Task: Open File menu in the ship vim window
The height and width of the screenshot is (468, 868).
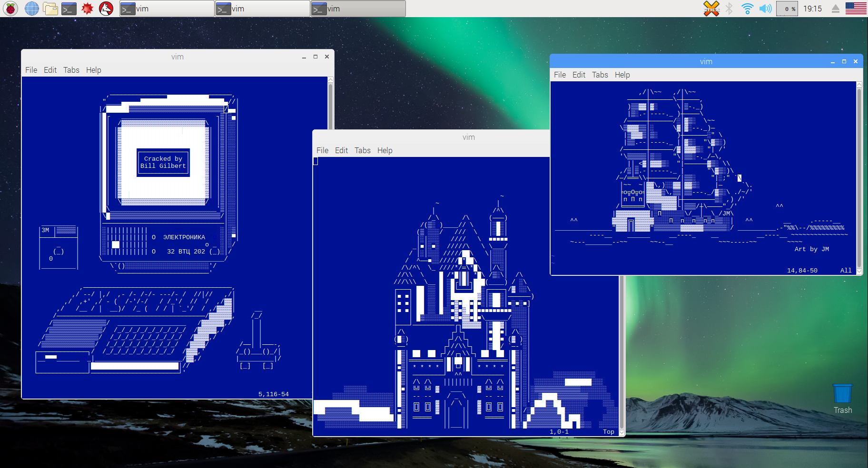Action: point(560,75)
